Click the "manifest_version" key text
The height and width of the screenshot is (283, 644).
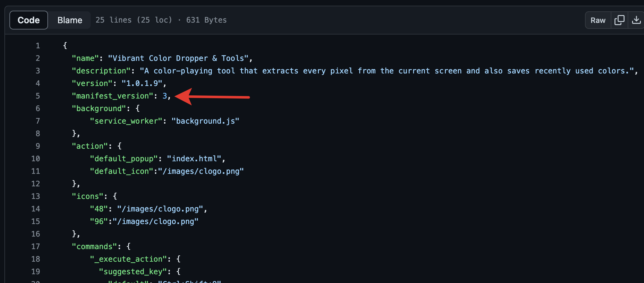click(x=112, y=96)
